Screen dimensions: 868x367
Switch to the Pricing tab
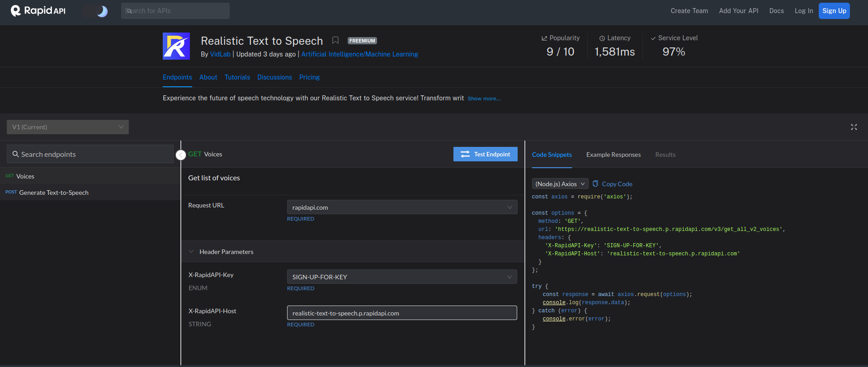click(x=309, y=77)
